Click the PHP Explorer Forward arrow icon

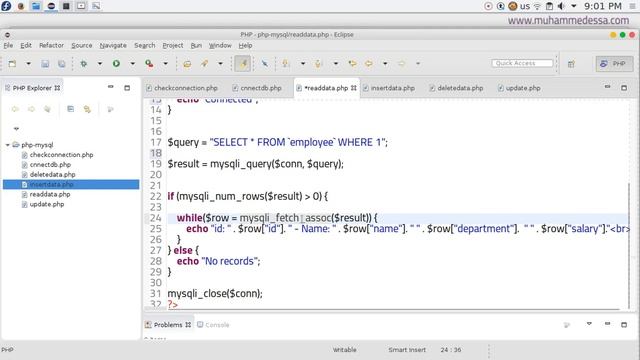31,109
